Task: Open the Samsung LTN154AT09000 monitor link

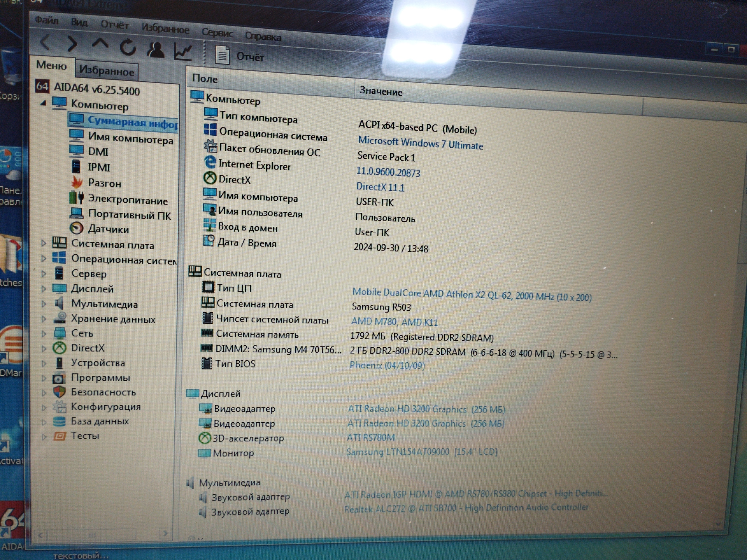Action: click(x=421, y=452)
